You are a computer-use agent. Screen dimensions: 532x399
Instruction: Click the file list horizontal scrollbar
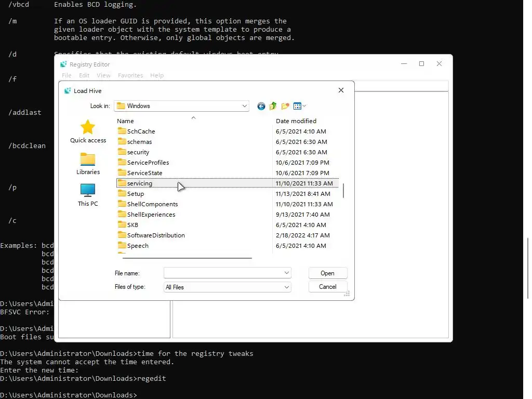click(187, 258)
